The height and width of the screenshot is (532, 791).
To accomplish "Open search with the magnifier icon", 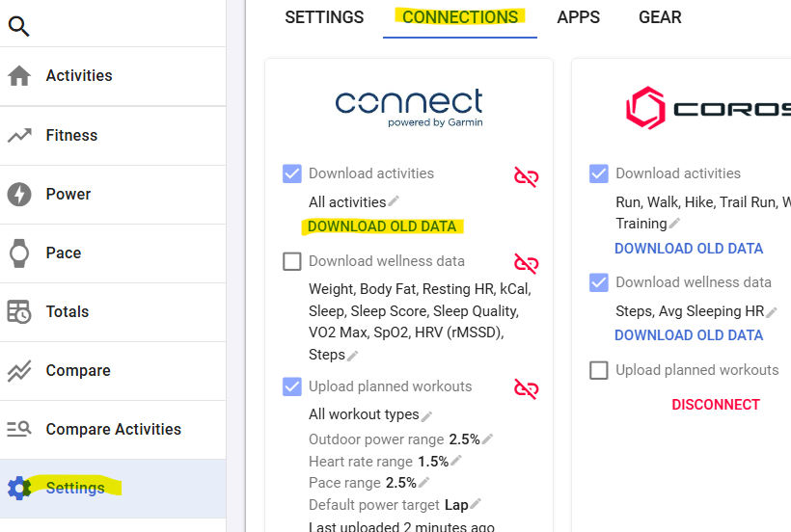I will tap(19, 26).
